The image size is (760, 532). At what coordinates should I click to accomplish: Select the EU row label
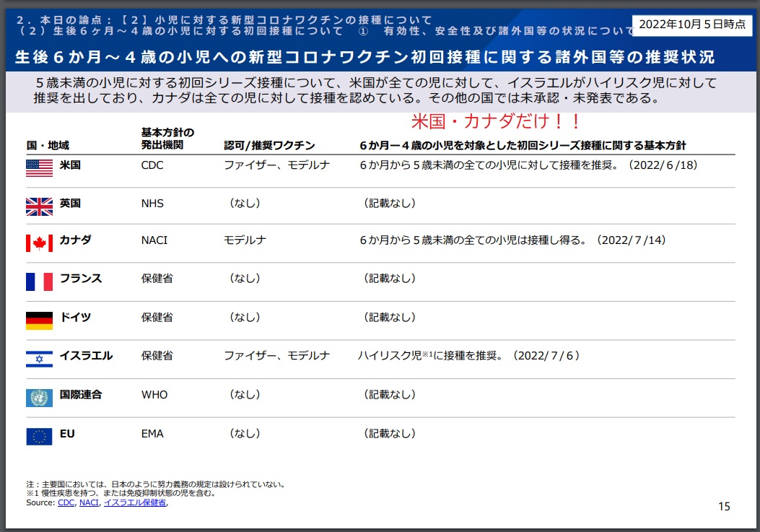point(67,434)
